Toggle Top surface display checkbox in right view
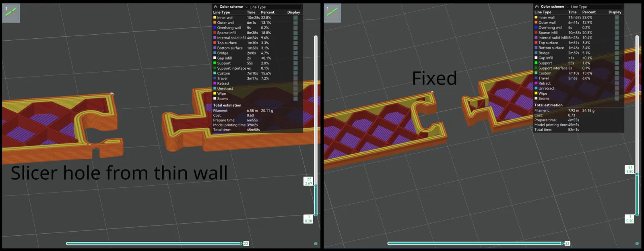This screenshot has width=644, height=251. pyautogui.click(x=617, y=43)
